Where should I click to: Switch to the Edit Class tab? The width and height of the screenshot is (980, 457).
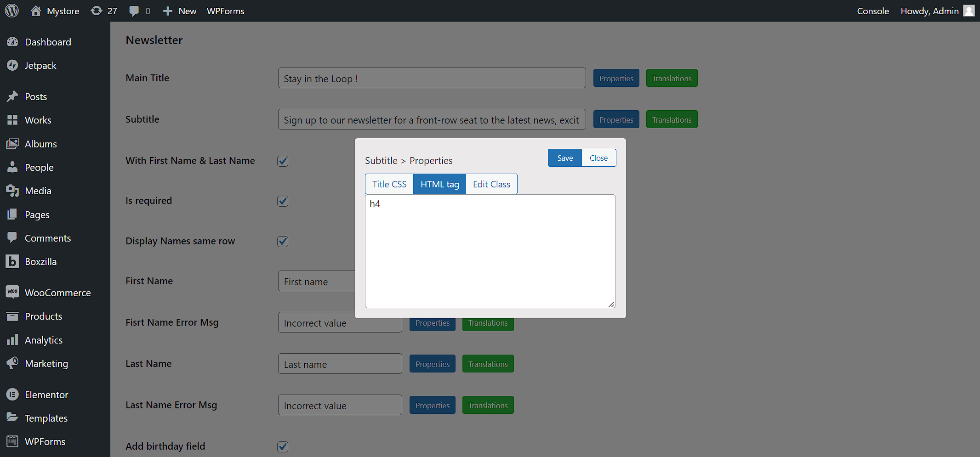(491, 184)
